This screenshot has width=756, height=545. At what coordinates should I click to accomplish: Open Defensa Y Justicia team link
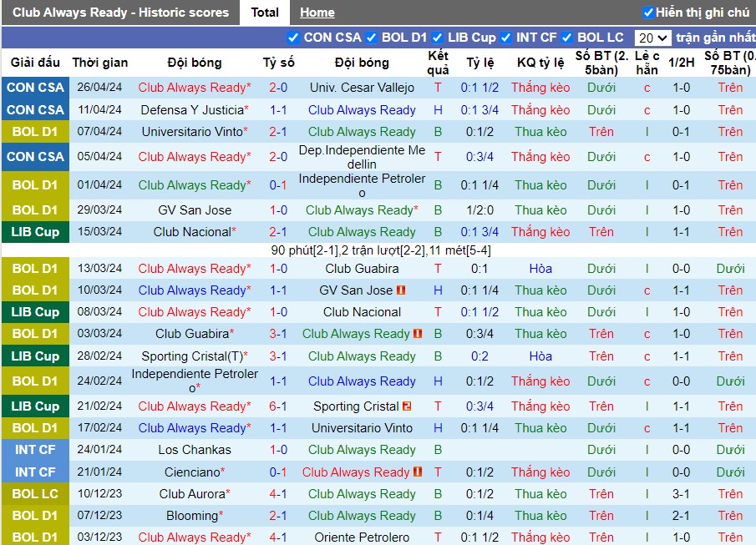click(192, 110)
